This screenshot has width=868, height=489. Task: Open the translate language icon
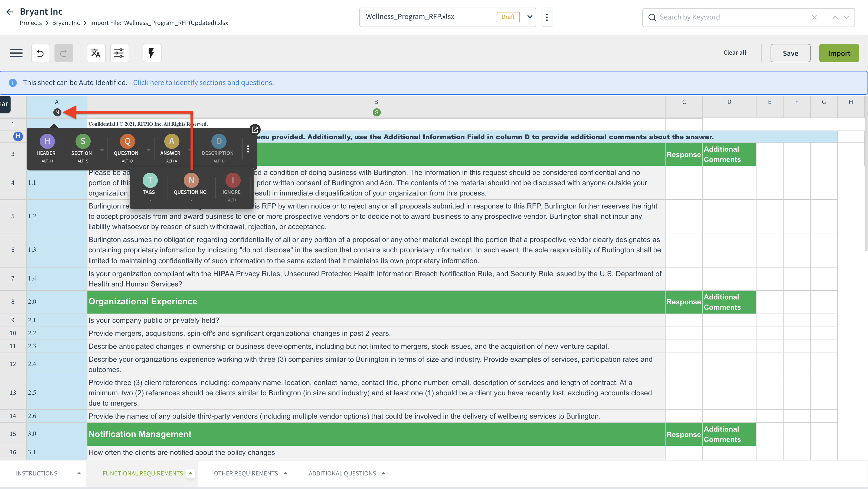(96, 53)
